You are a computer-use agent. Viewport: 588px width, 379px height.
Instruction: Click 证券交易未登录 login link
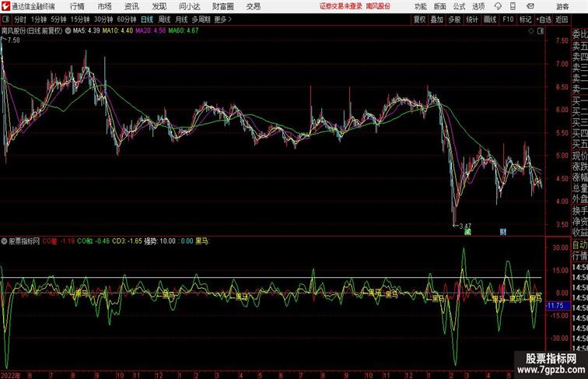tap(341, 6)
